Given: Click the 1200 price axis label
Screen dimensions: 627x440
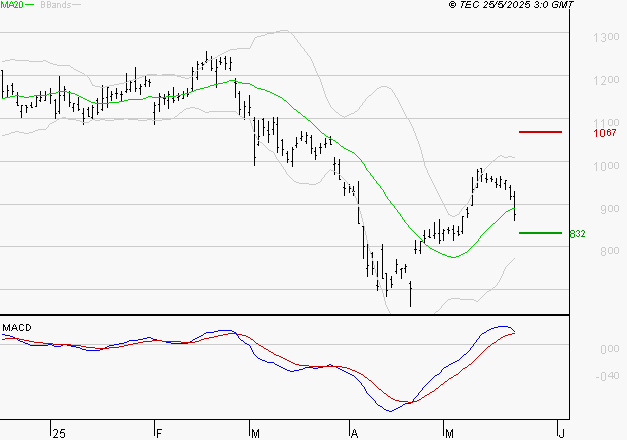Looking at the screenshot, I should click(x=606, y=80).
